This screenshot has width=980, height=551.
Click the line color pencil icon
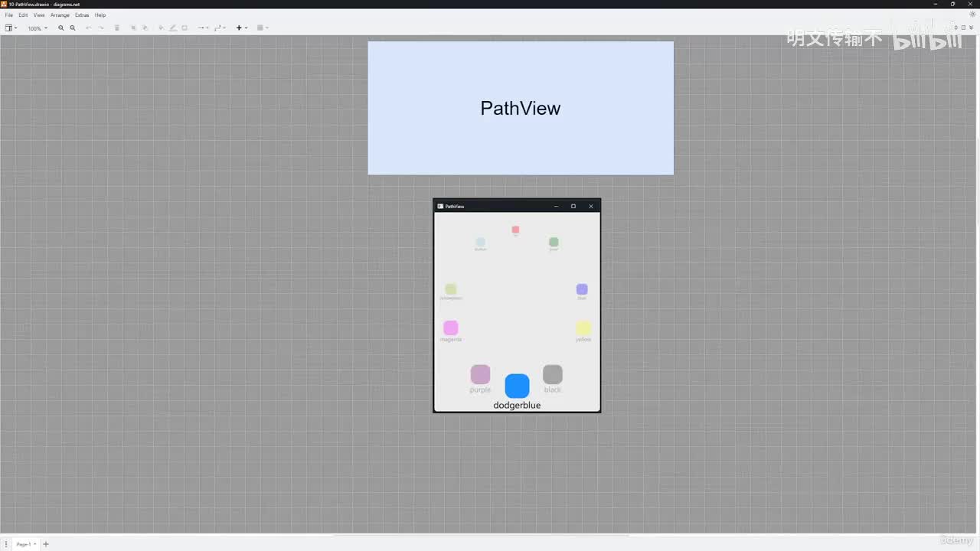point(173,28)
